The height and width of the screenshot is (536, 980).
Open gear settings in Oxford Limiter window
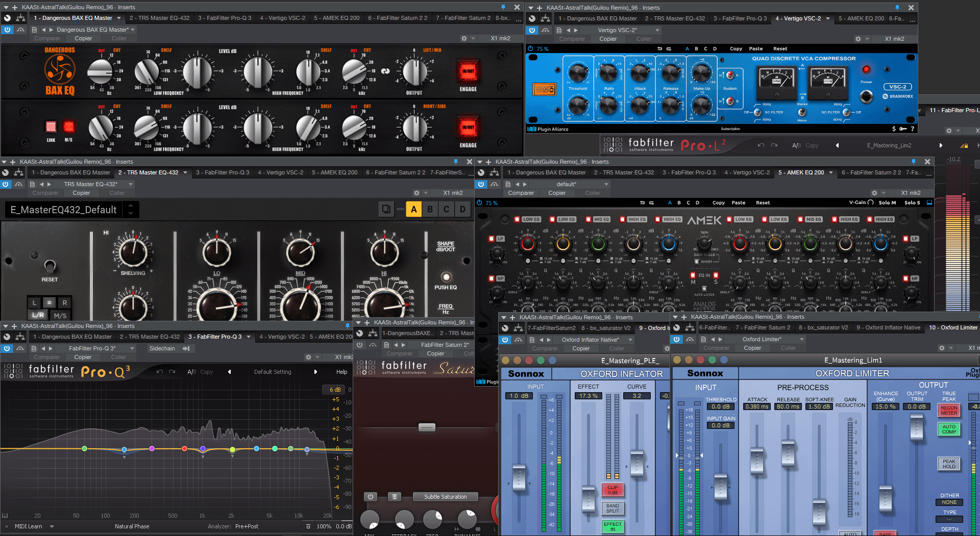pos(942,348)
